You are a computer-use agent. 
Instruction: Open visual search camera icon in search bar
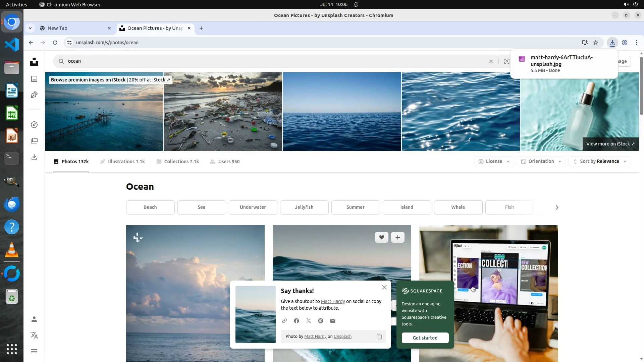506,61
